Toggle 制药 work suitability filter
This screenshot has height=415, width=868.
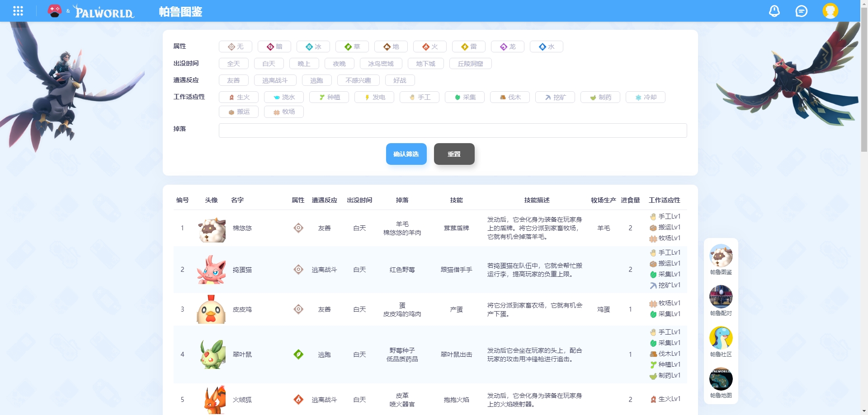coord(600,97)
